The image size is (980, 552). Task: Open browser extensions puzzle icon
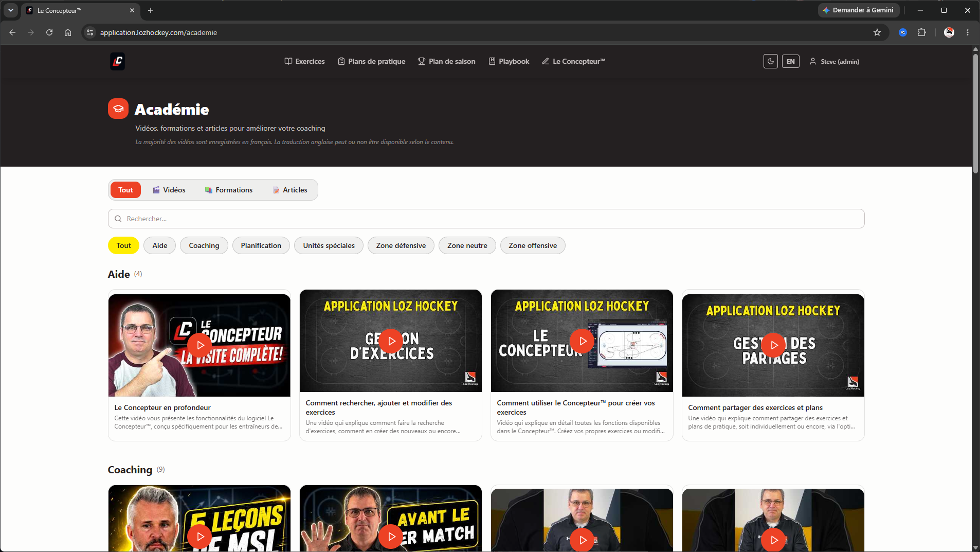pos(921,32)
